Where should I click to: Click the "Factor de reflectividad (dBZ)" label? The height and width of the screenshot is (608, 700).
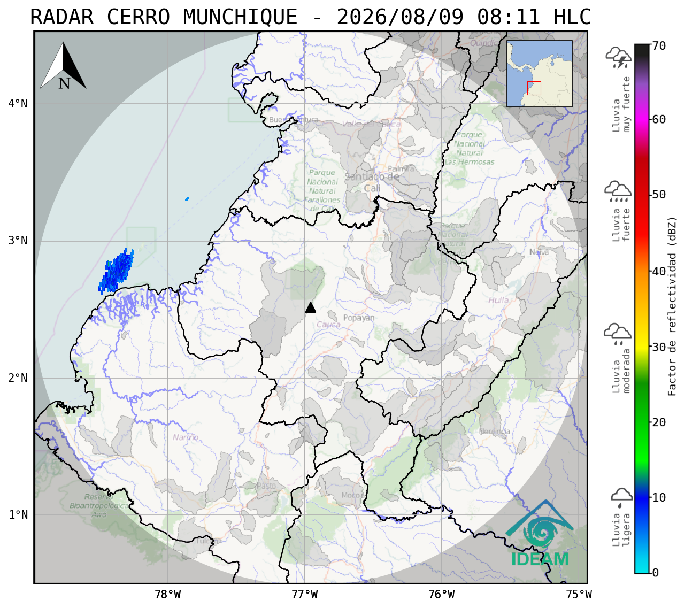pos(672,306)
